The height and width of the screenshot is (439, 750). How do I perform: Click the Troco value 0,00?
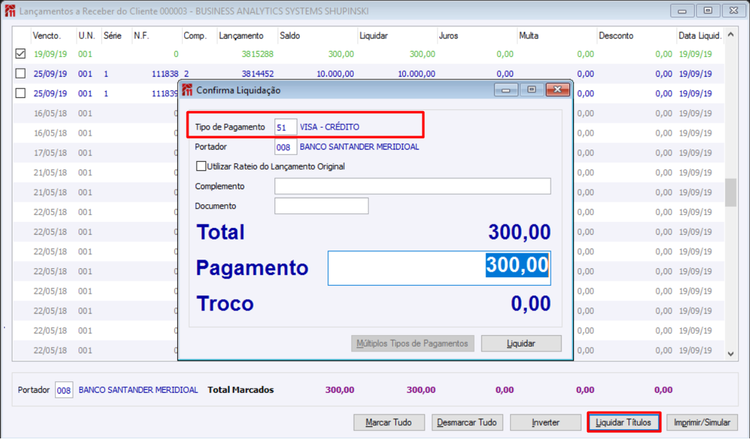click(530, 304)
